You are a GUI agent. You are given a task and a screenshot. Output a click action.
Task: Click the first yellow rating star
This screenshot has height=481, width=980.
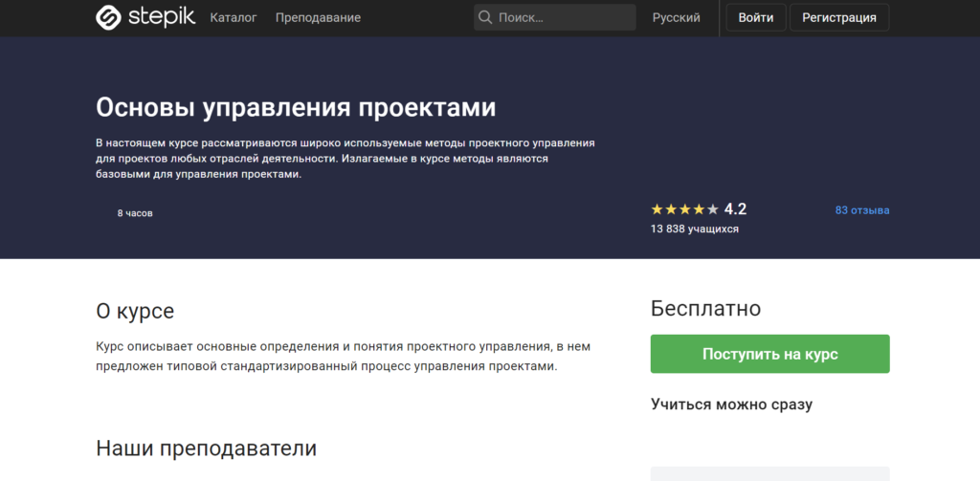[x=657, y=209]
